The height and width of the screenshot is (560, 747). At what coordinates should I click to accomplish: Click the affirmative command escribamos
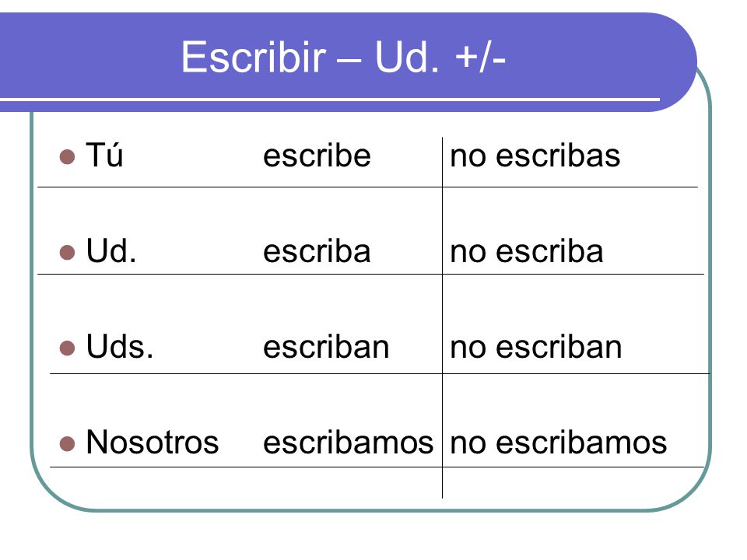click(349, 443)
